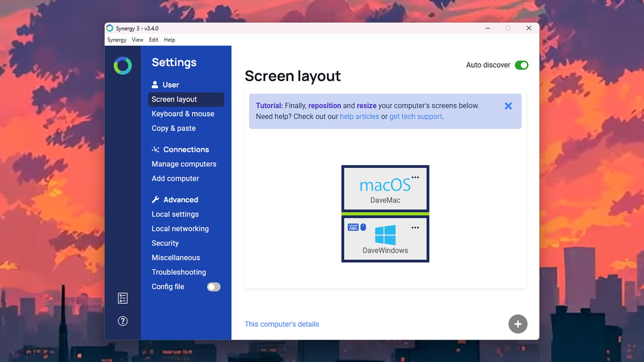The height and width of the screenshot is (362, 644).
Task: Open Manage computers page
Action: 184,164
